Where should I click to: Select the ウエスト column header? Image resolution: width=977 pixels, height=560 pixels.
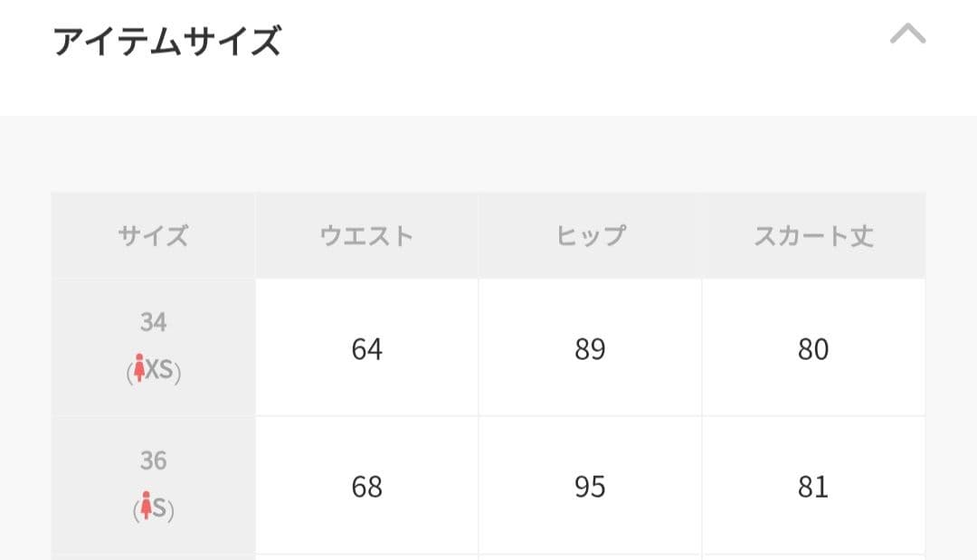pos(366,236)
